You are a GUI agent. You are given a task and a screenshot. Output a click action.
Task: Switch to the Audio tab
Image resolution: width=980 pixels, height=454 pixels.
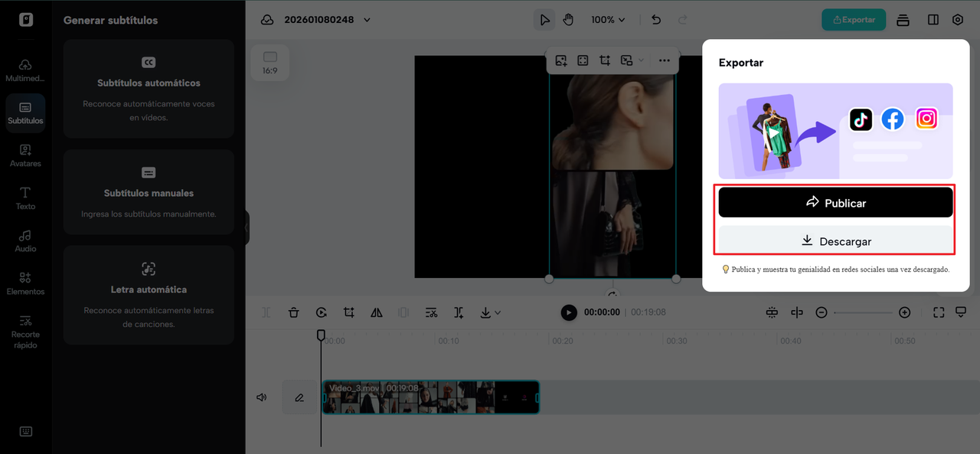point(25,240)
